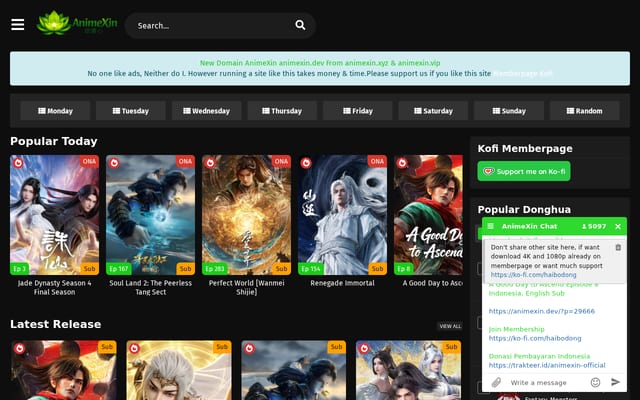Click the Kofi Memberpage heading
Image resolution: width=640 pixels, height=400 pixels.
(x=525, y=149)
